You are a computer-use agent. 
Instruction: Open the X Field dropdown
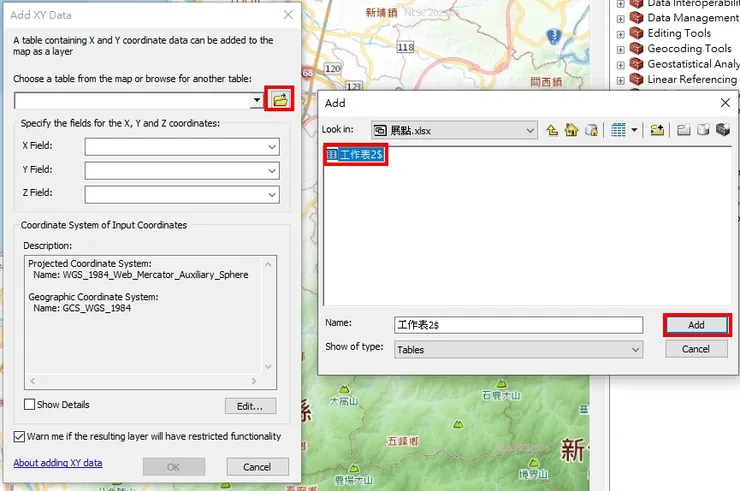pyautogui.click(x=272, y=147)
